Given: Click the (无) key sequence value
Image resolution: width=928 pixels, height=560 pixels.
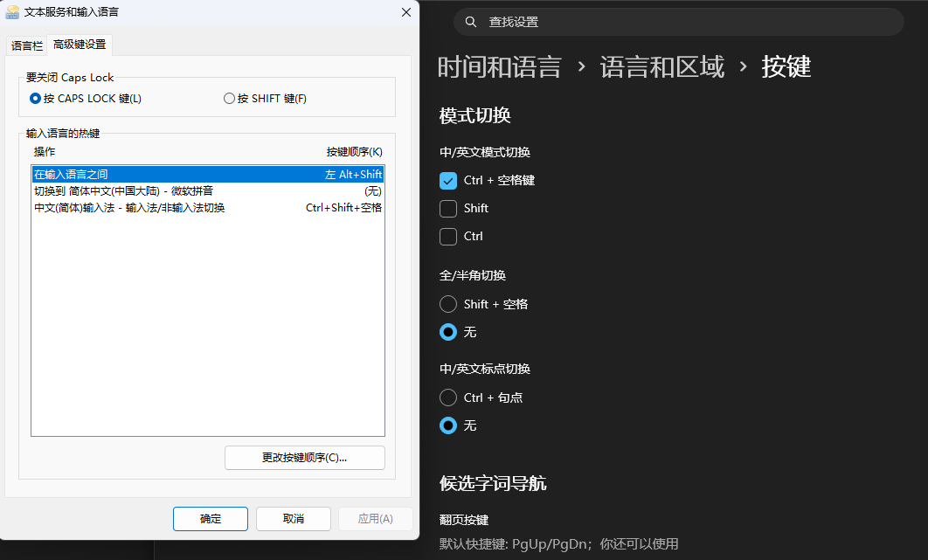Looking at the screenshot, I should click(x=373, y=190).
